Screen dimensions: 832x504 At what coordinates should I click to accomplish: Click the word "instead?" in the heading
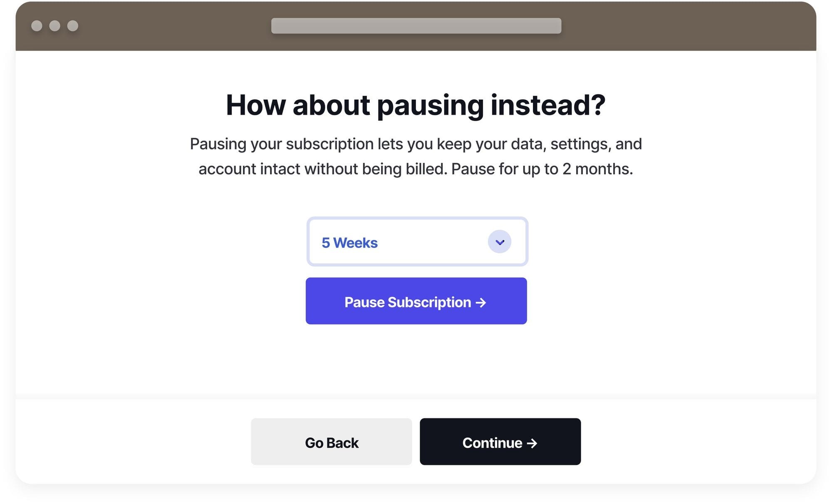[548, 105]
